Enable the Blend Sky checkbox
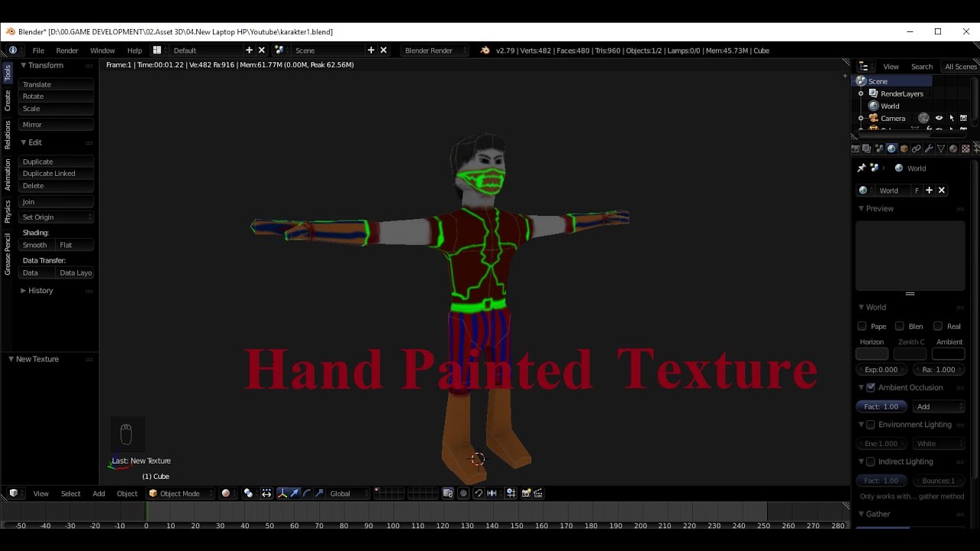Viewport: 980px width, 551px height. 900,326
